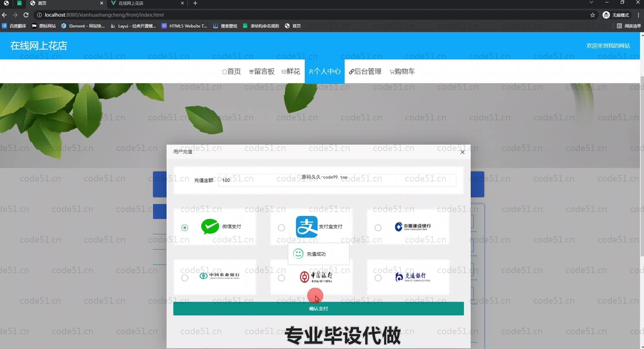644x349 pixels.
Task: Open the Layui bookmark
Action: coord(133,26)
